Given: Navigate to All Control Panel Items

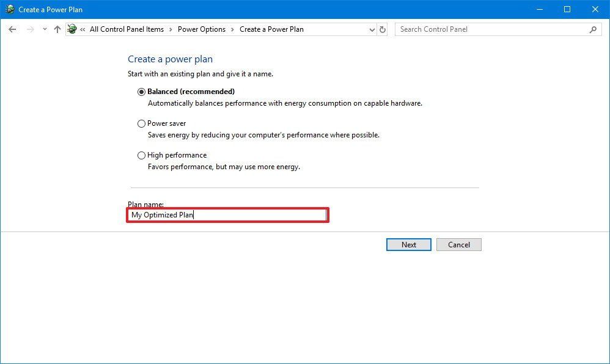Looking at the screenshot, I should click(x=127, y=29).
